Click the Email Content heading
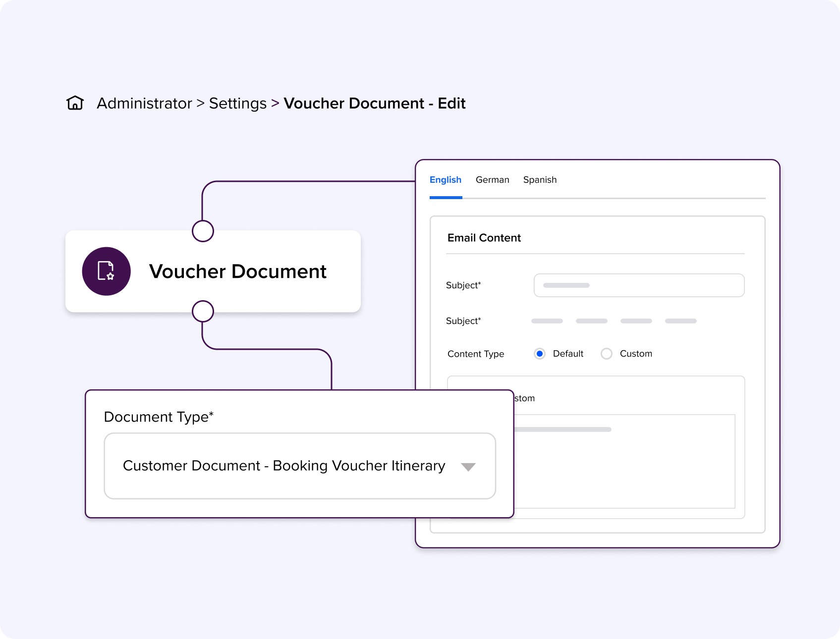840x639 pixels. coord(484,238)
